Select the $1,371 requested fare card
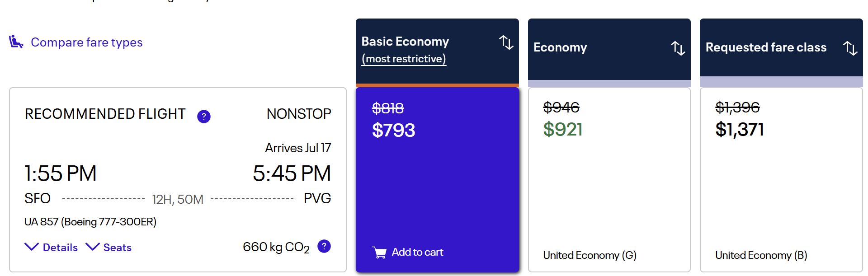Image resolution: width=868 pixels, height=276 pixels. point(781,180)
